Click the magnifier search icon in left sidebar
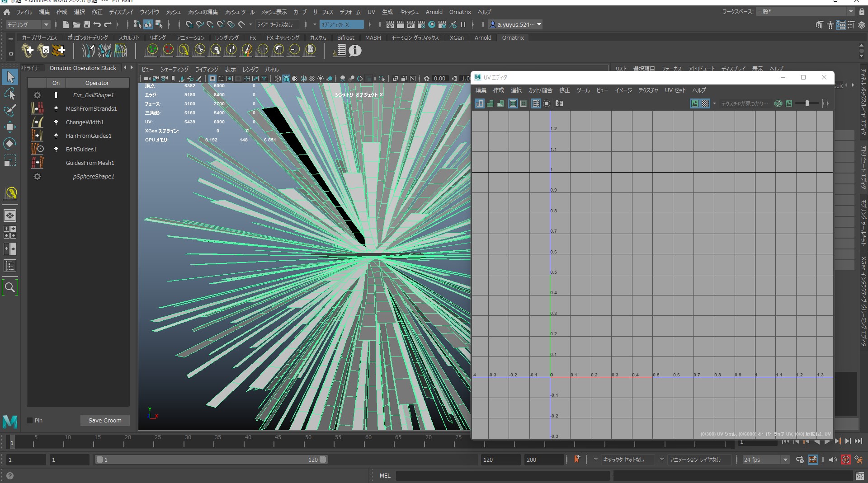Viewport: 868px width, 483px height. (10, 287)
